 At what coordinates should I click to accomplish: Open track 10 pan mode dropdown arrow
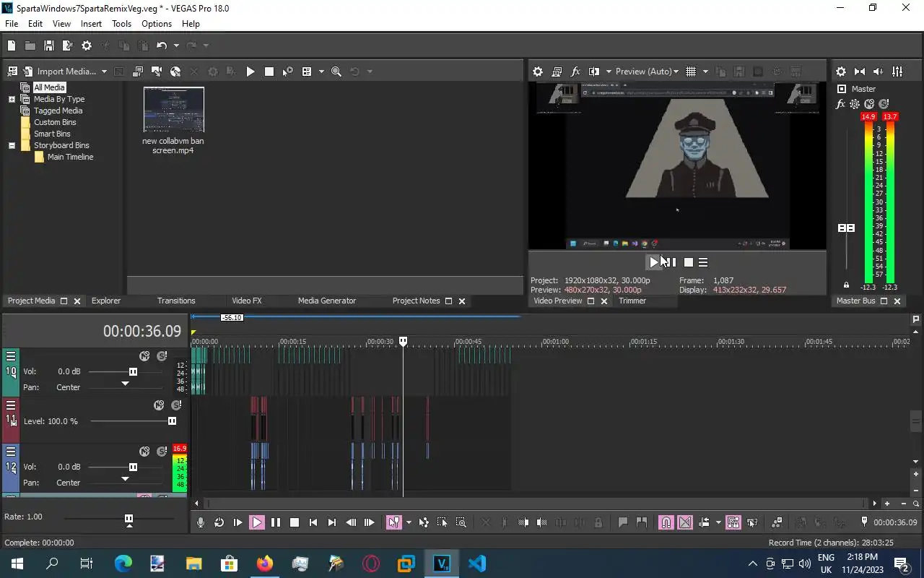[x=125, y=384]
